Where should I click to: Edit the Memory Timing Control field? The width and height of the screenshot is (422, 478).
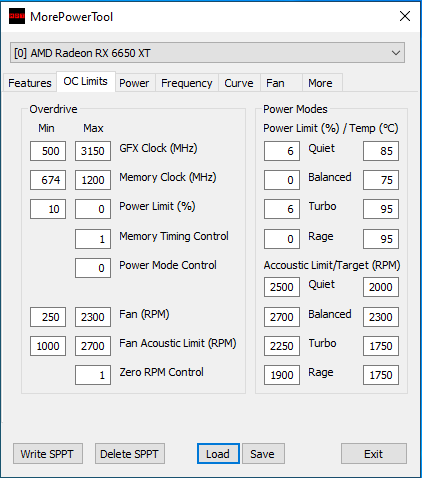pos(93,239)
